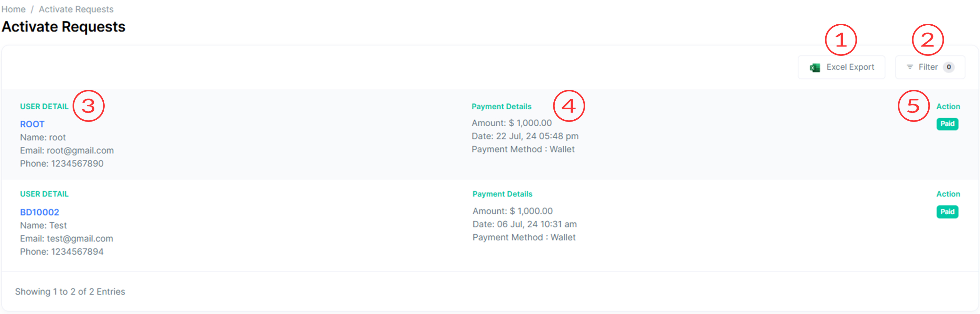This screenshot has width=980, height=314.
Task: Click the Paid badge for BD10002
Action: (947, 212)
